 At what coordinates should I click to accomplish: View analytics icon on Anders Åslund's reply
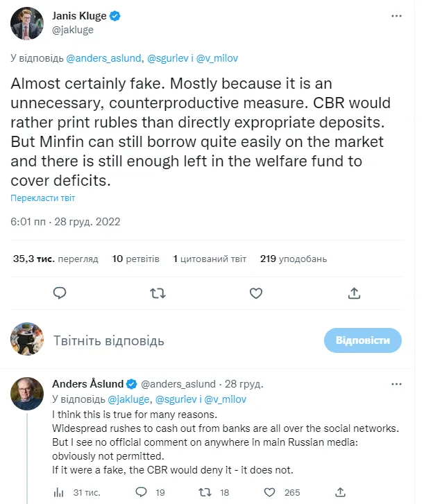point(59,492)
